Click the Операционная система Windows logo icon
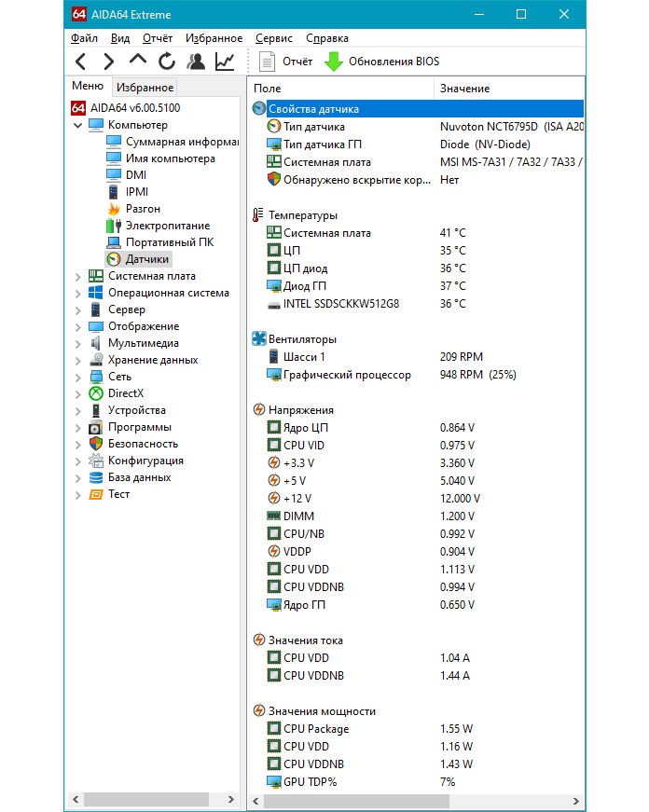The width and height of the screenshot is (649, 812). tap(96, 293)
